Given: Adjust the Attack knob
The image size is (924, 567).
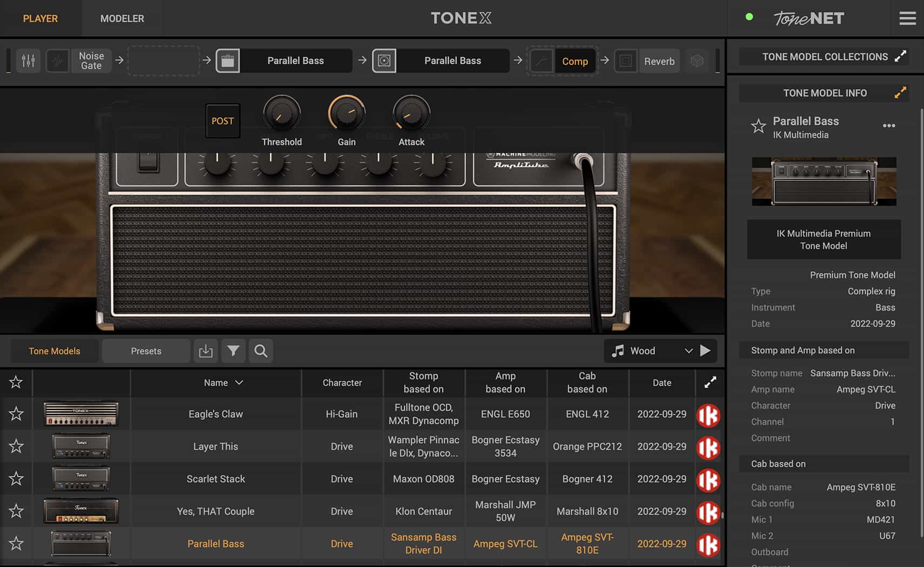Looking at the screenshot, I should pos(411,113).
